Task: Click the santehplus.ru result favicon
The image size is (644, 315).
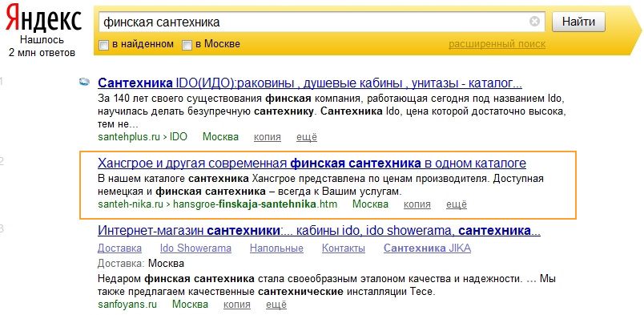Action: (84, 83)
